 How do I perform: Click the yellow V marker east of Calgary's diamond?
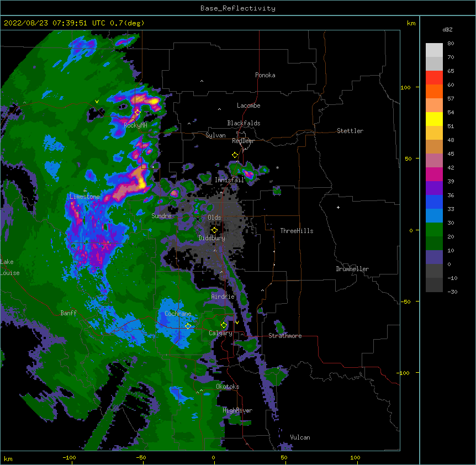237,323
